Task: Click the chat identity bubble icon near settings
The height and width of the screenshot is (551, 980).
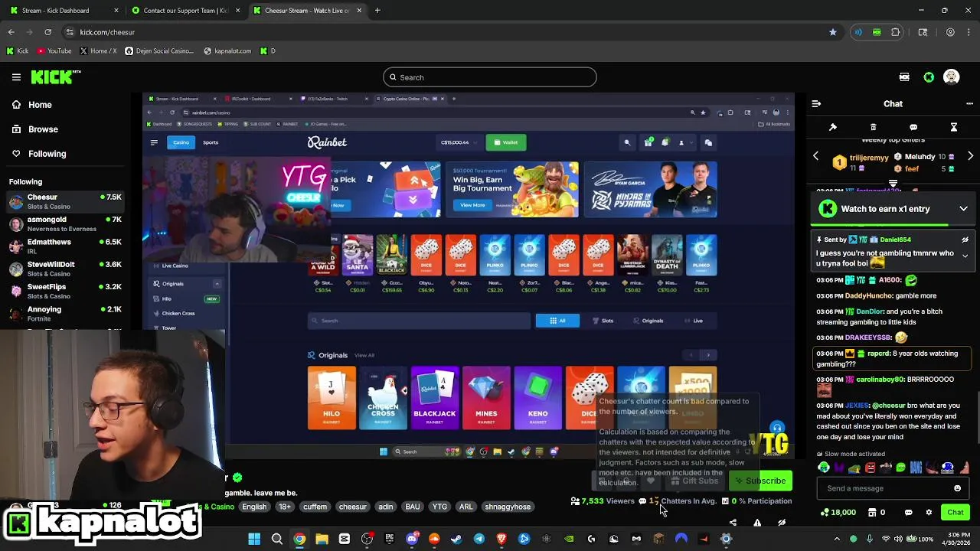Action: pos(909,512)
